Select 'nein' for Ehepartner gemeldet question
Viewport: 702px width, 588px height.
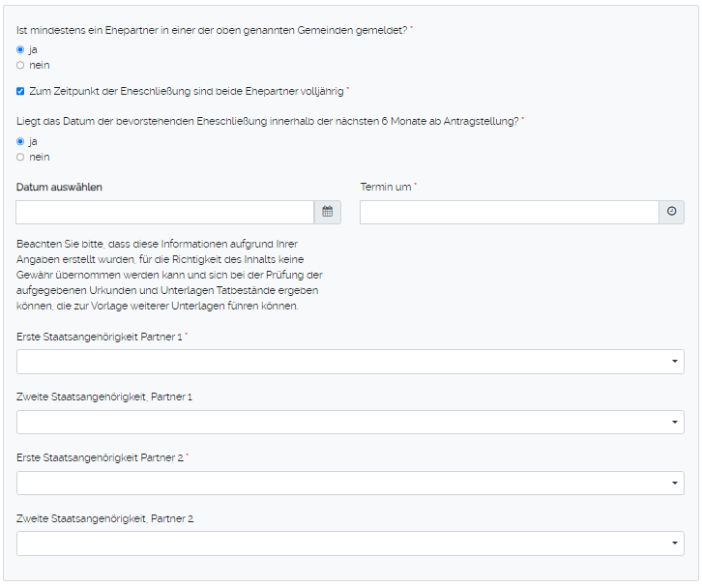point(20,65)
